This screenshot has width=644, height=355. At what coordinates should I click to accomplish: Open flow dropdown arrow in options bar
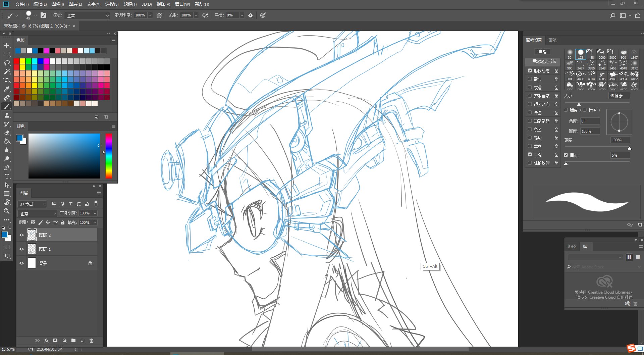(196, 15)
